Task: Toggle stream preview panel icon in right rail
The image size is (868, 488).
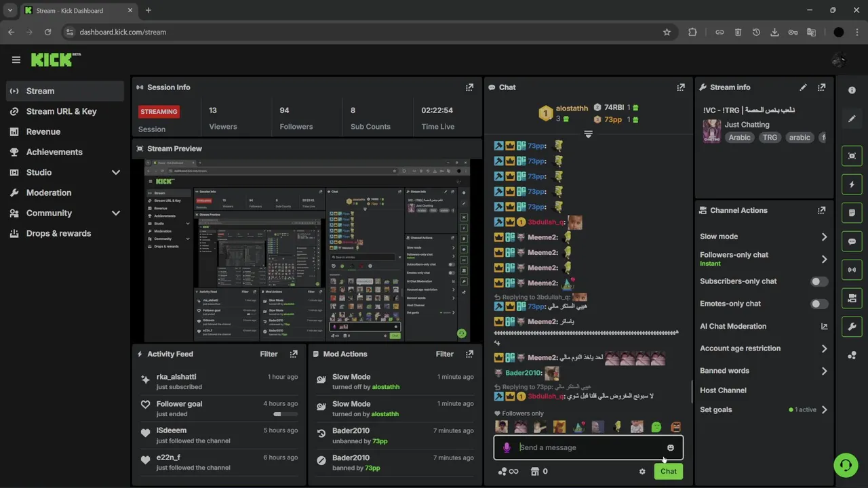Action: click(x=852, y=156)
